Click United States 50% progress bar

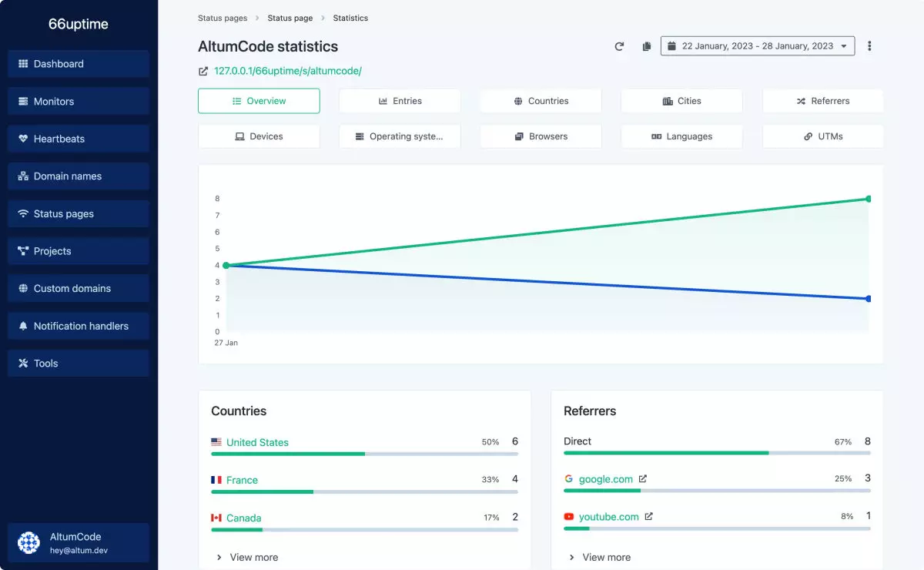click(364, 454)
